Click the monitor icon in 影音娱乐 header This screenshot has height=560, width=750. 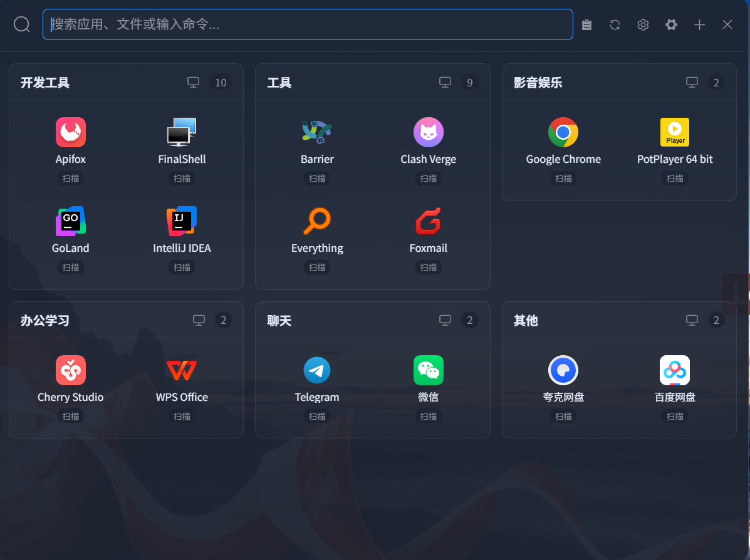(x=692, y=82)
